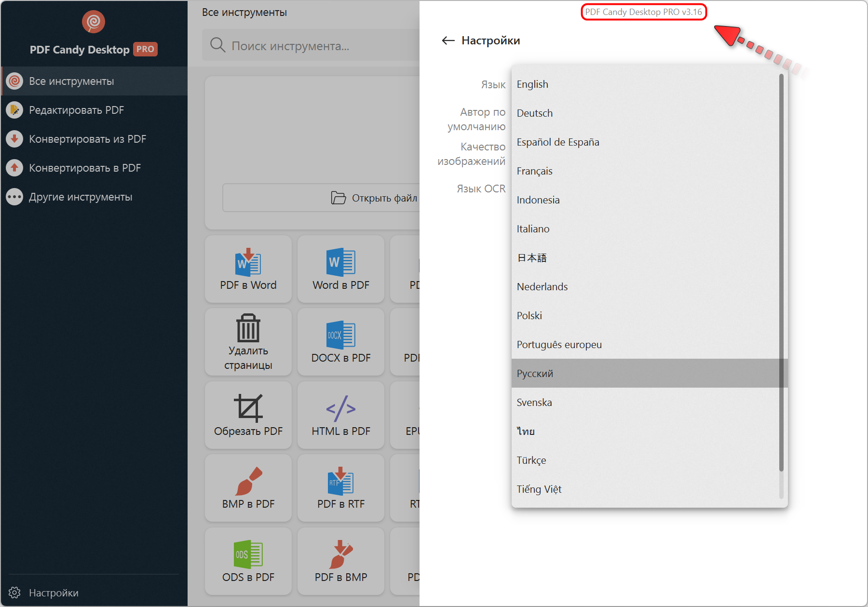Click the Открыть файл button
This screenshot has height=607, width=868.
tap(321, 198)
